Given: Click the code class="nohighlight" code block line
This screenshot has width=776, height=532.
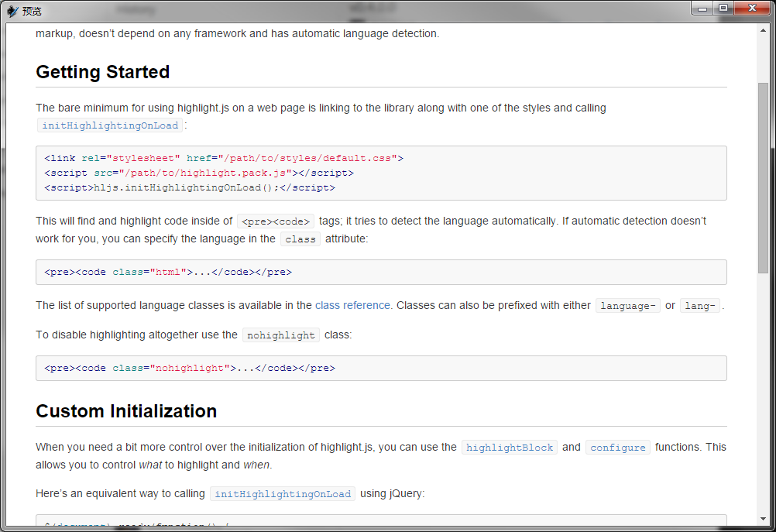Looking at the screenshot, I should [x=190, y=368].
